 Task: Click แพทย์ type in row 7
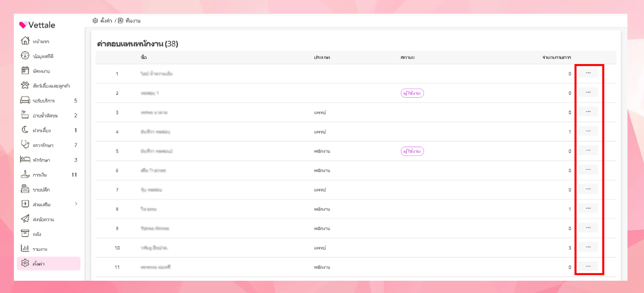[x=320, y=190]
